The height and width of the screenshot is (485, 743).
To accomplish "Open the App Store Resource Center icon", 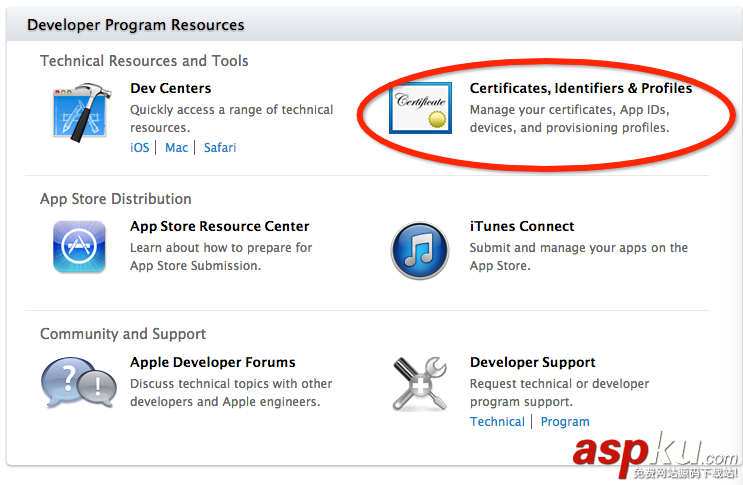I will (79, 248).
